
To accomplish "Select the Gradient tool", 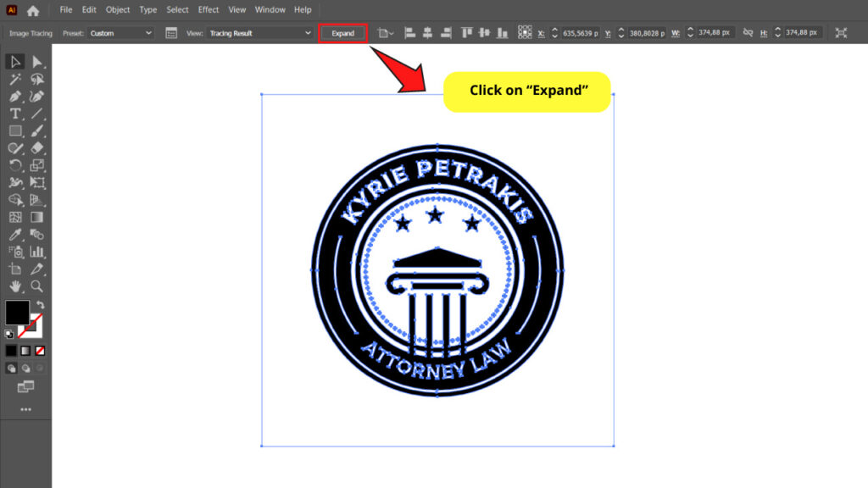I will click(x=36, y=217).
